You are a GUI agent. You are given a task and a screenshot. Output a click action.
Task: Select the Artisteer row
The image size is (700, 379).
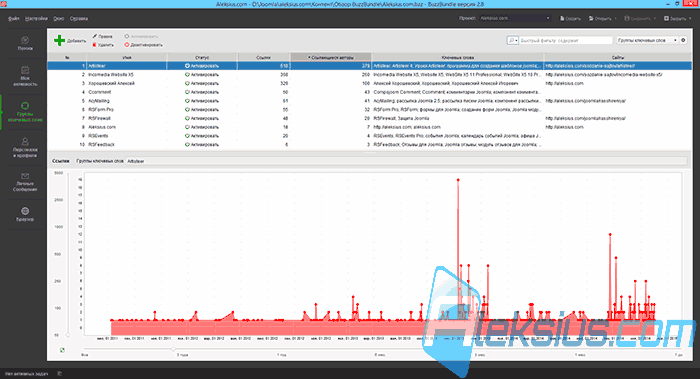(370, 66)
